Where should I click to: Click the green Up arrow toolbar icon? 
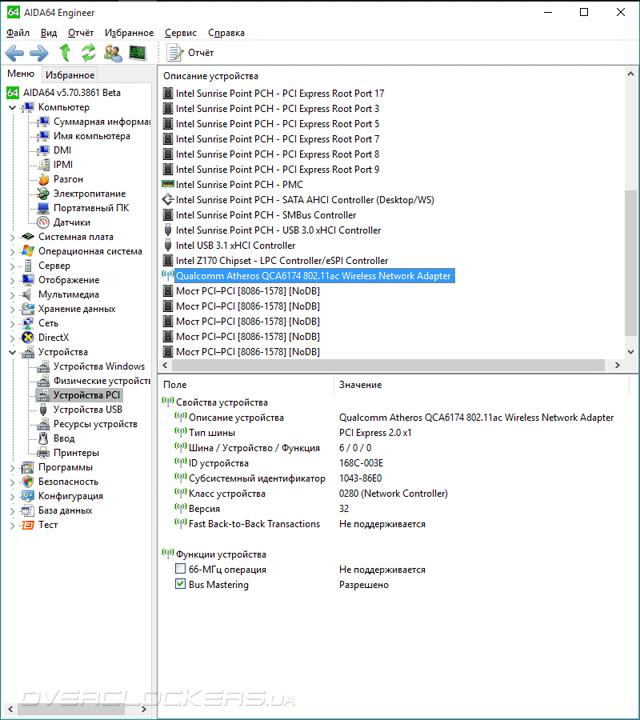(65, 53)
